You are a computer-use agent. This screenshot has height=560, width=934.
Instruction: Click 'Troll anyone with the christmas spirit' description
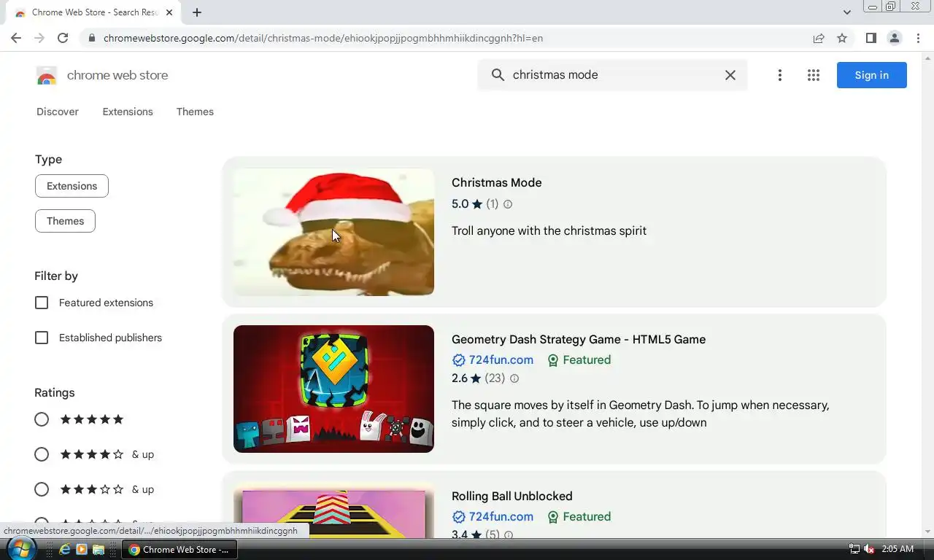coord(549,231)
